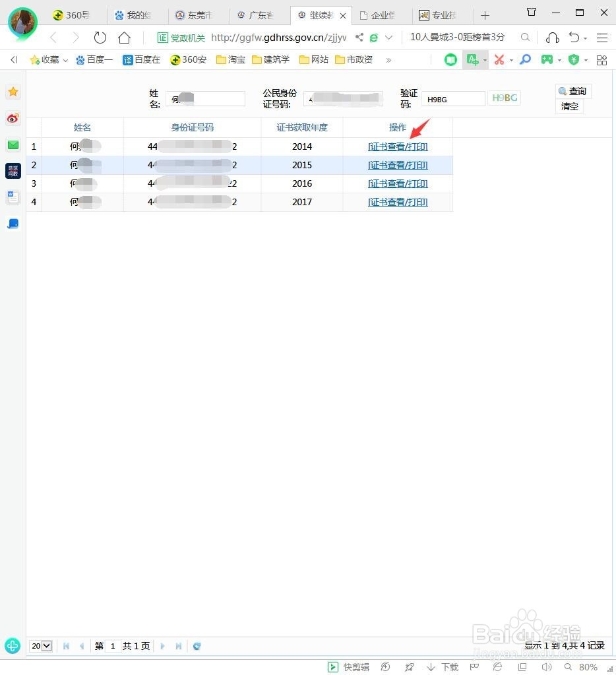Open the 建筑学 bookmark folder

[270, 60]
